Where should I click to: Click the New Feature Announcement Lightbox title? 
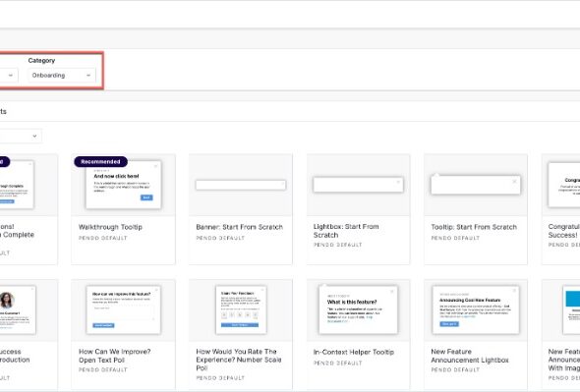pyautogui.click(x=470, y=356)
